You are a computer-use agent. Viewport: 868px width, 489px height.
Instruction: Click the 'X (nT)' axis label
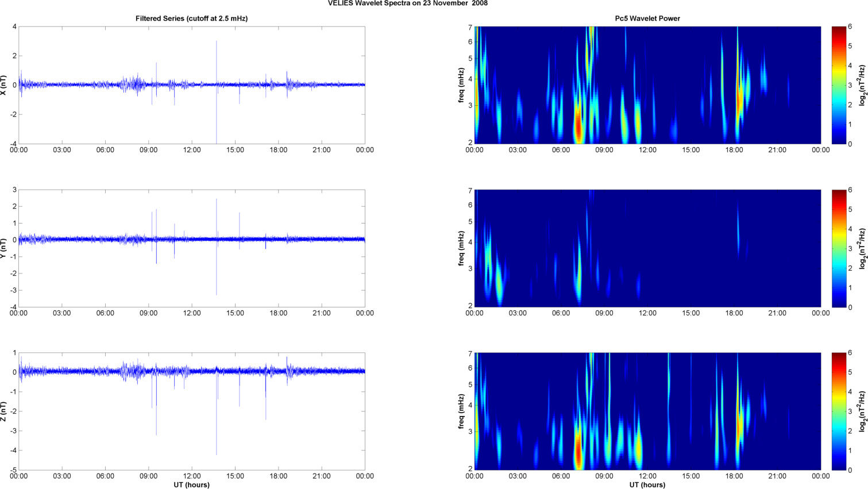[4, 85]
